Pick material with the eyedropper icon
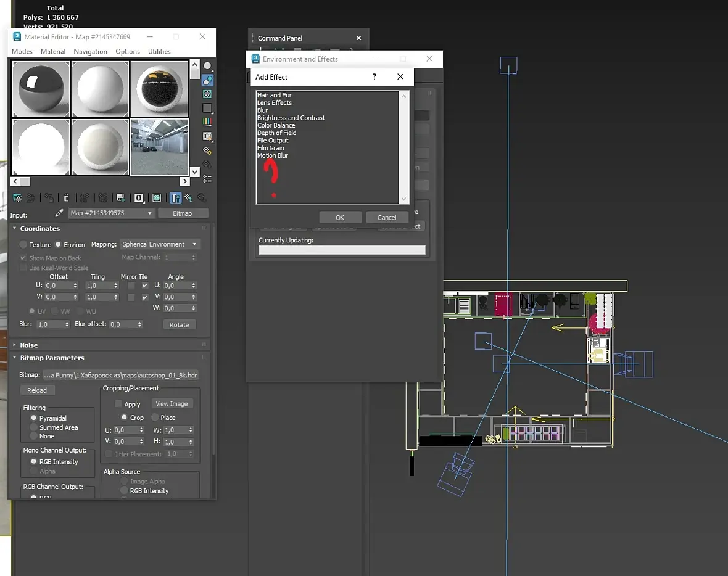Screen dimensions: 728x576 (59, 213)
